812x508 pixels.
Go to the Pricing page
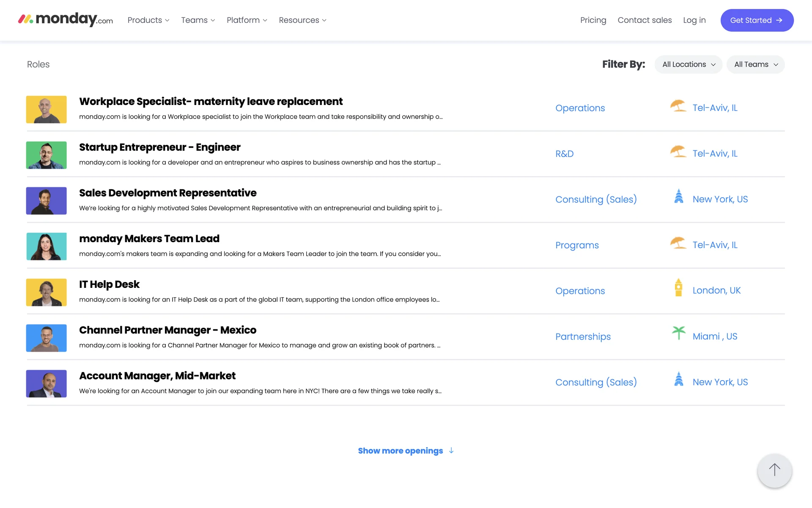pyautogui.click(x=593, y=20)
